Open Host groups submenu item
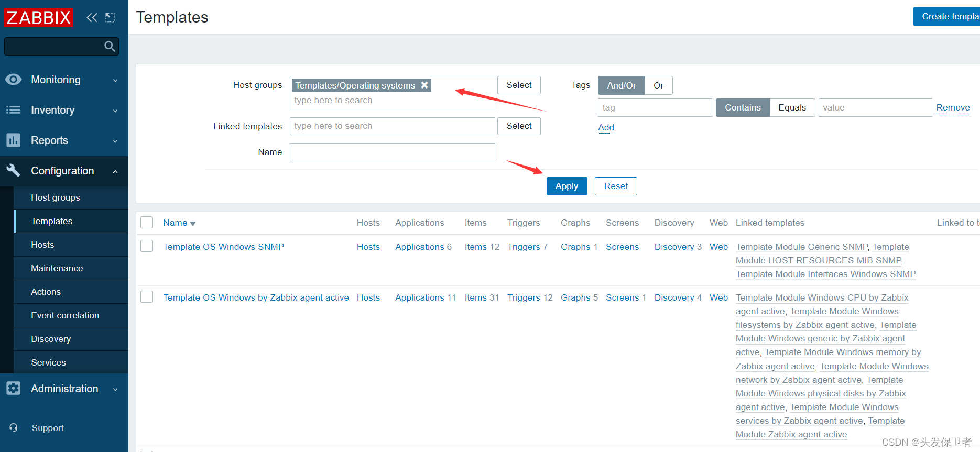The height and width of the screenshot is (452, 980). pyautogui.click(x=71, y=197)
